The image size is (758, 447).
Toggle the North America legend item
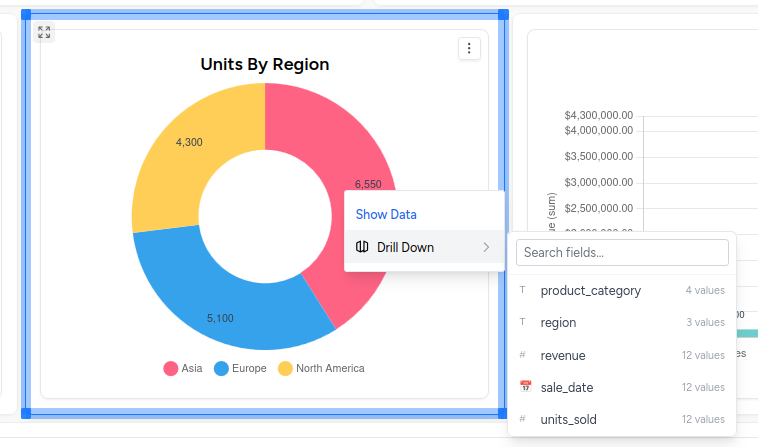click(x=320, y=368)
